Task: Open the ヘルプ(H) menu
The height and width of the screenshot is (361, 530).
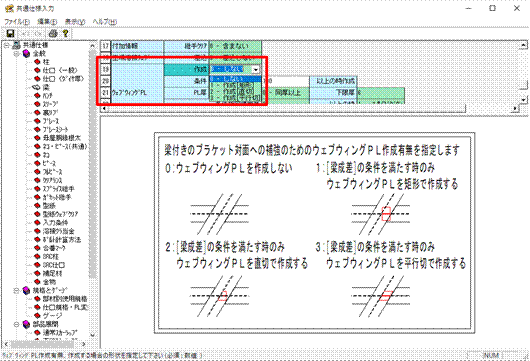Action: [105, 21]
